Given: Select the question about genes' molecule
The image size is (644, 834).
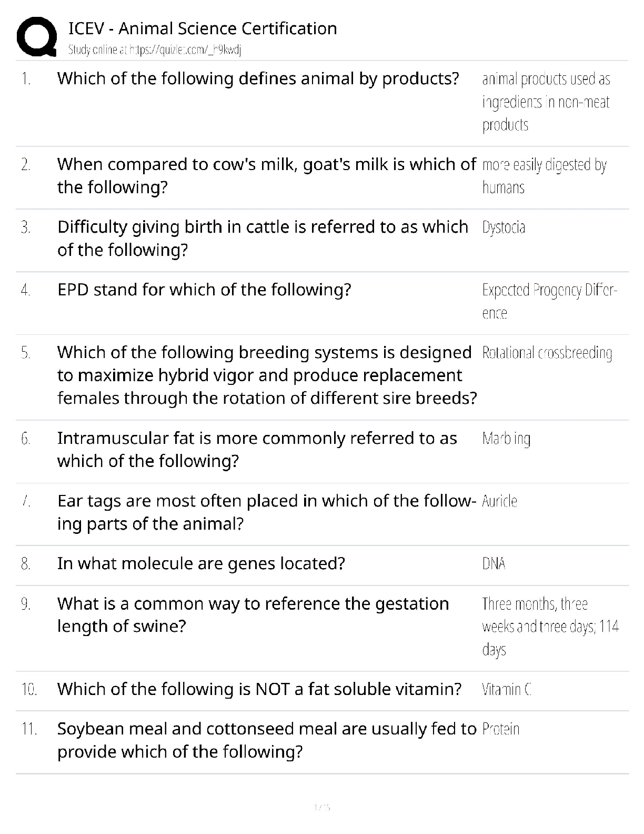Looking at the screenshot, I should (201, 563).
